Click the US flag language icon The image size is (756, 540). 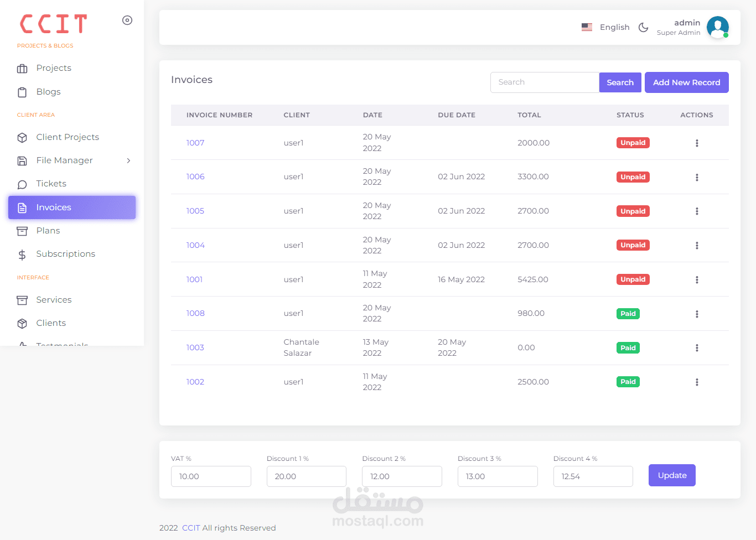pyautogui.click(x=587, y=27)
